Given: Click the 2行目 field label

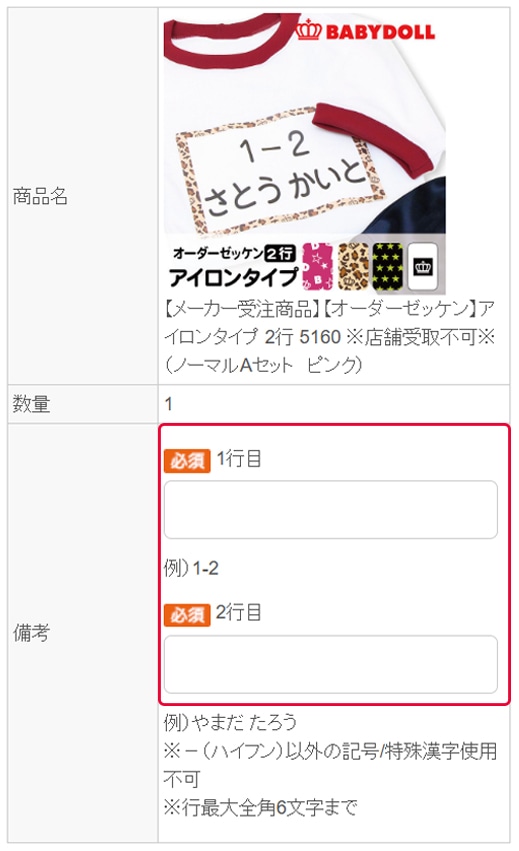Looking at the screenshot, I should coord(239,612).
